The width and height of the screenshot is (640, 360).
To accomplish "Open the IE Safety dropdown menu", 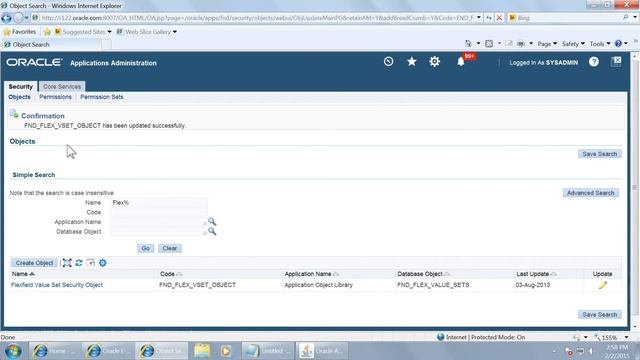I will [x=573, y=44].
